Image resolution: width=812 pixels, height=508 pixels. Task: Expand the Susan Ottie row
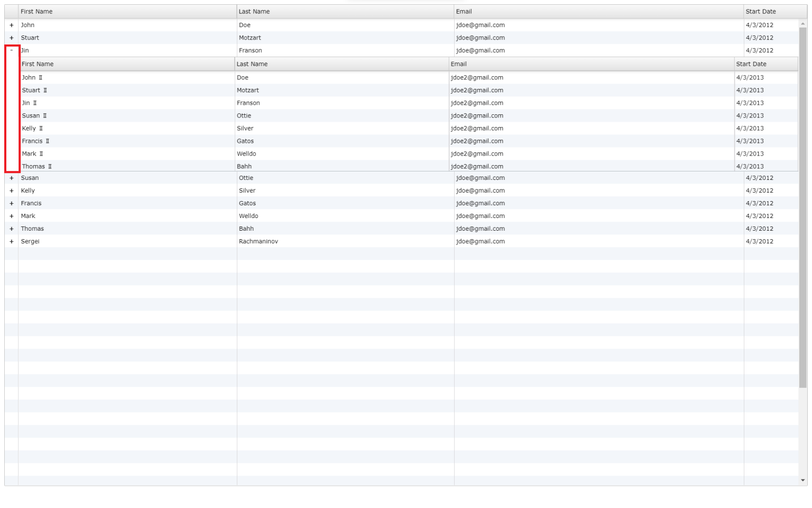pyautogui.click(x=12, y=178)
